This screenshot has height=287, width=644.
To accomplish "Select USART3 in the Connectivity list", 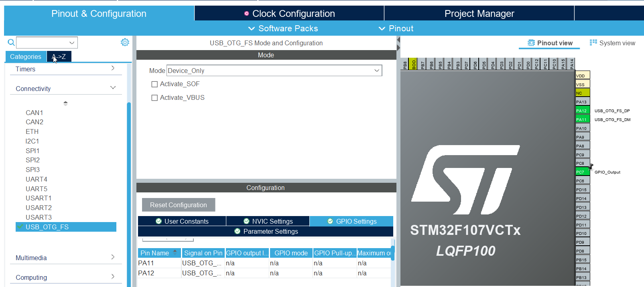I will click(39, 217).
